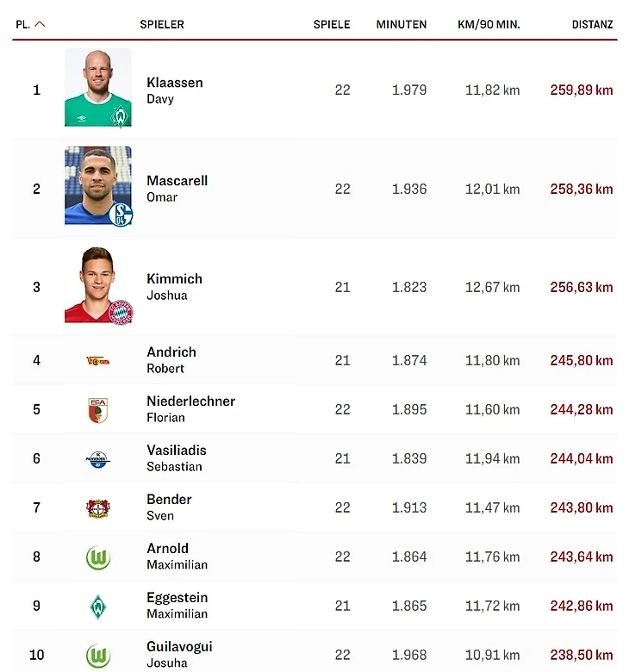Sort by the KM/90 MIN. column header
Viewport: 629px width, 672px height.
click(x=489, y=24)
